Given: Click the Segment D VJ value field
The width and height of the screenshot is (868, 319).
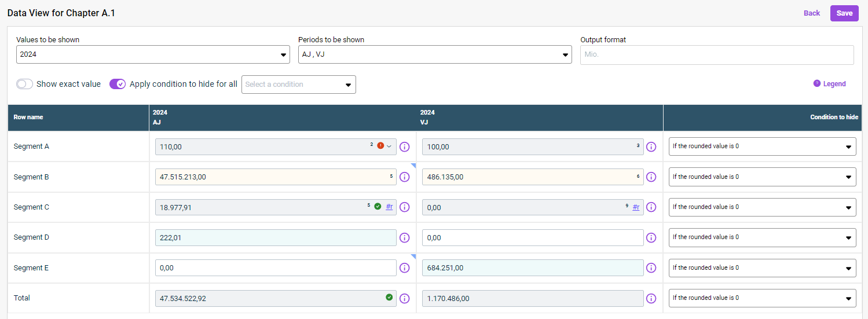Looking at the screenshot, I should [533, 237].
